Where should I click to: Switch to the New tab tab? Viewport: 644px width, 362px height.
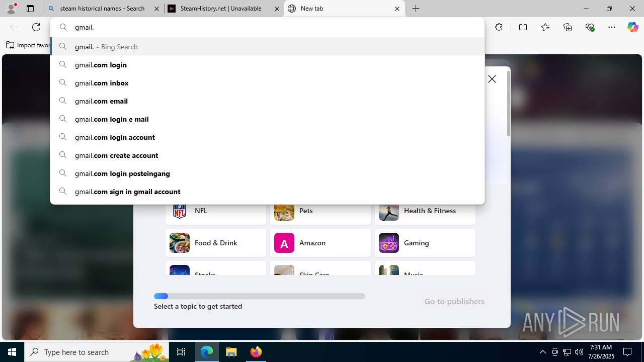(345, 9)
